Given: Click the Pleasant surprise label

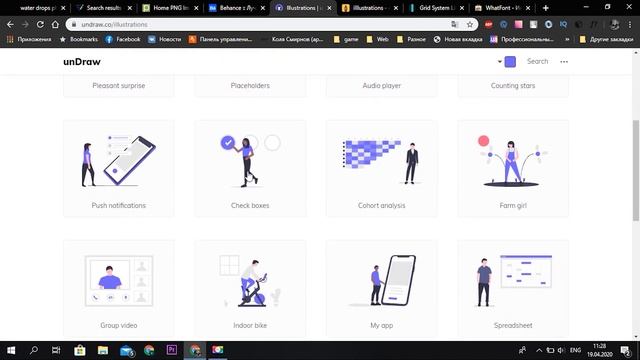Looking at the screenshot, I should [118, 85].
